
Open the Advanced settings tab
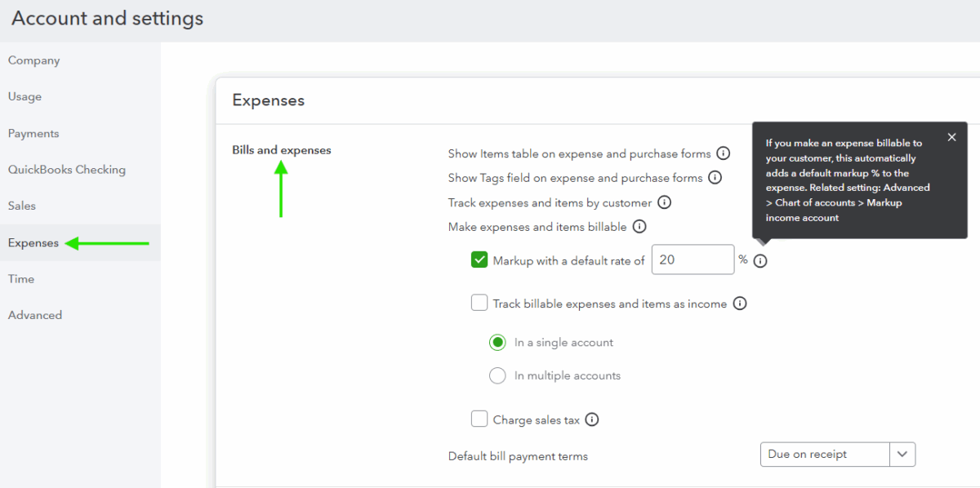click(x=35, y=314)
